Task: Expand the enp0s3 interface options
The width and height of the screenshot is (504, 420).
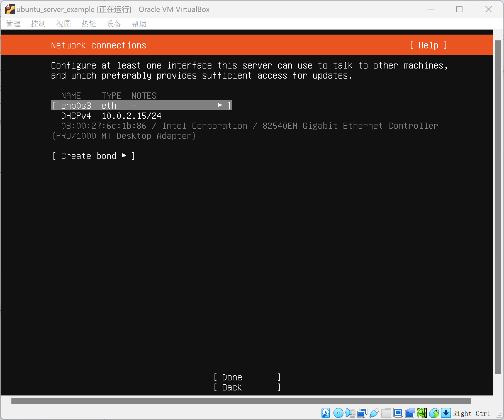Action: 142,105
